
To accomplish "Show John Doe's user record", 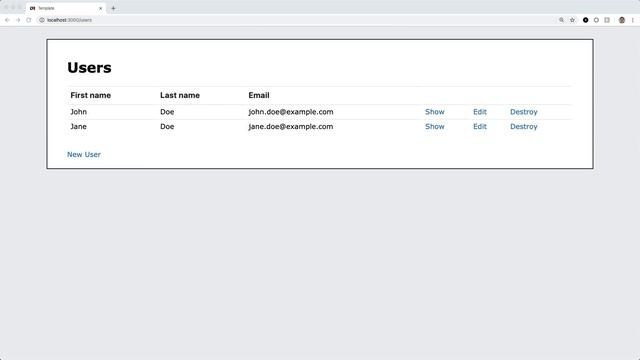I will coord(435,112).
